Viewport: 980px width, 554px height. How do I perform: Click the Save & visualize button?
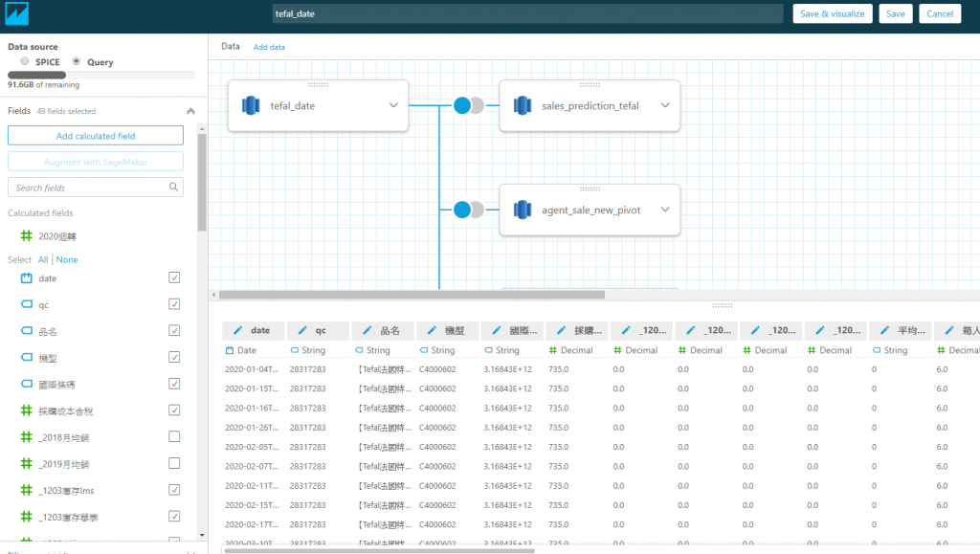(833, 13)
